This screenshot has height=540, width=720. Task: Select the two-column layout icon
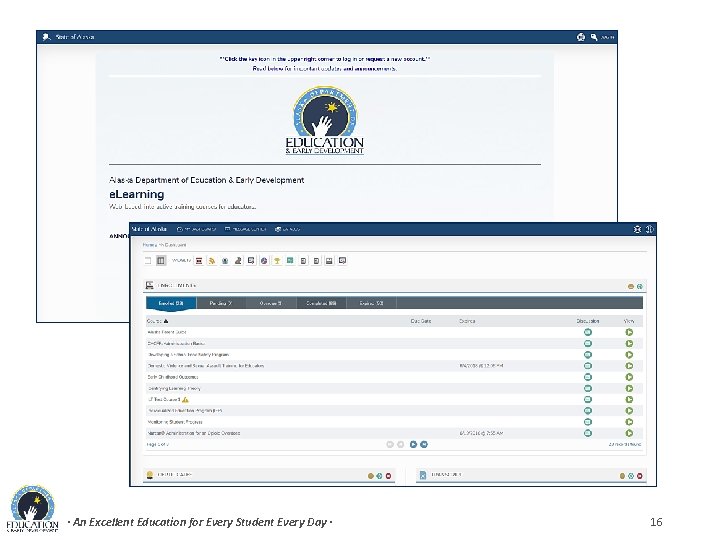(x=161, y=260)
